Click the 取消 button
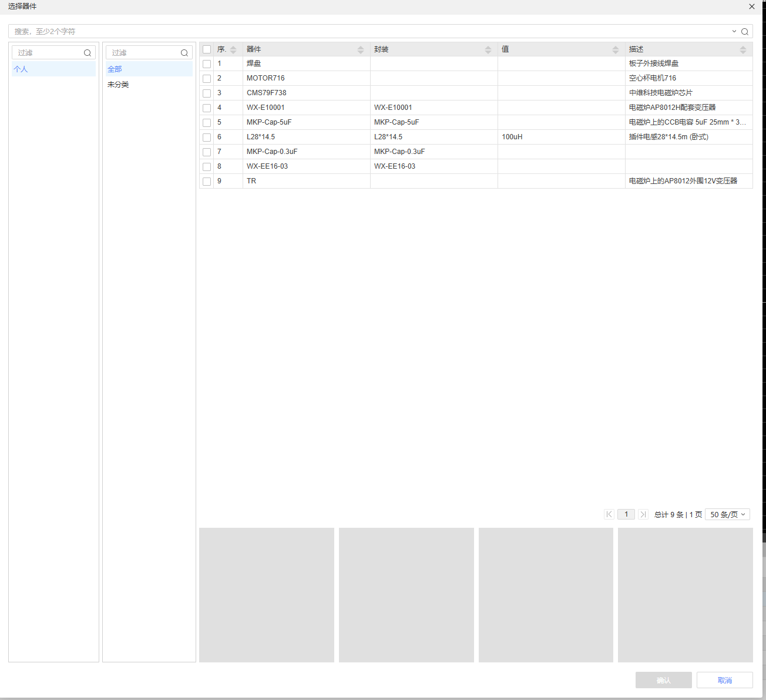Image resolution: width=766 pixels, height=700 pixels. pos(725,680)
